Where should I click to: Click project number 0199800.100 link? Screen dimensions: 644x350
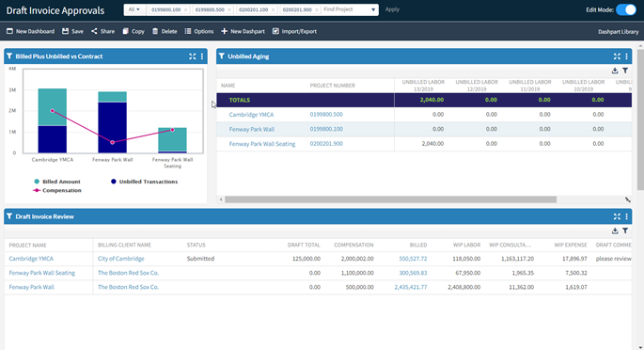pyautogui.click(x=326, y=129)
